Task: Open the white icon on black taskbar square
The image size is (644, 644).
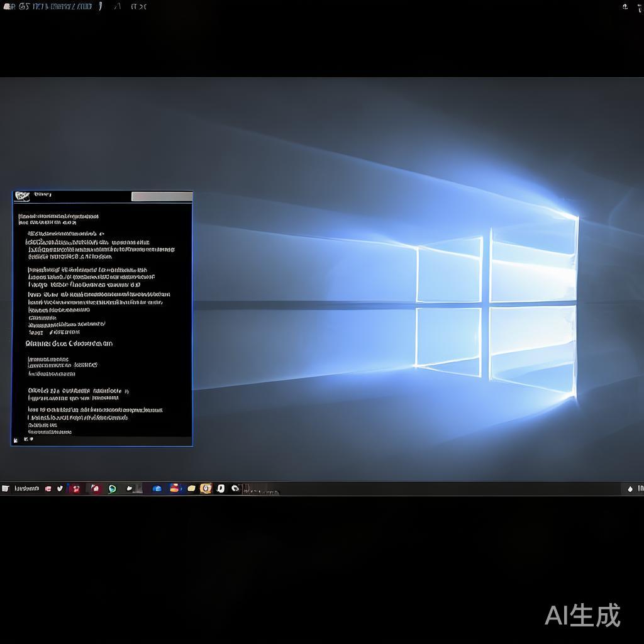Action: click(221, 489)
